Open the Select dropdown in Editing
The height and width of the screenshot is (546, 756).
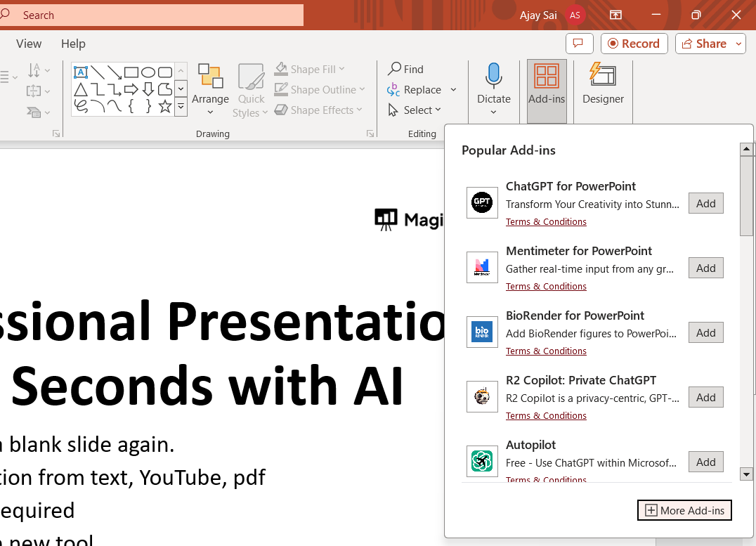point(415,110)
